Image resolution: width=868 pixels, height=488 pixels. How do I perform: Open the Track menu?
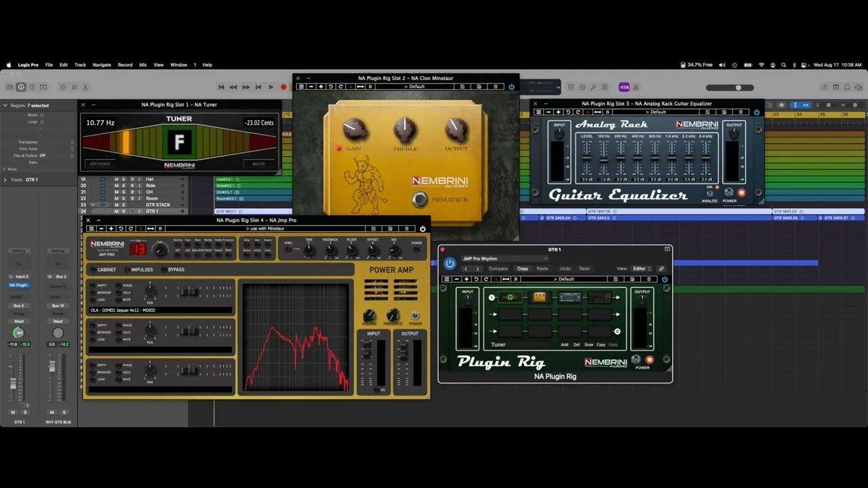click(80, 65)
